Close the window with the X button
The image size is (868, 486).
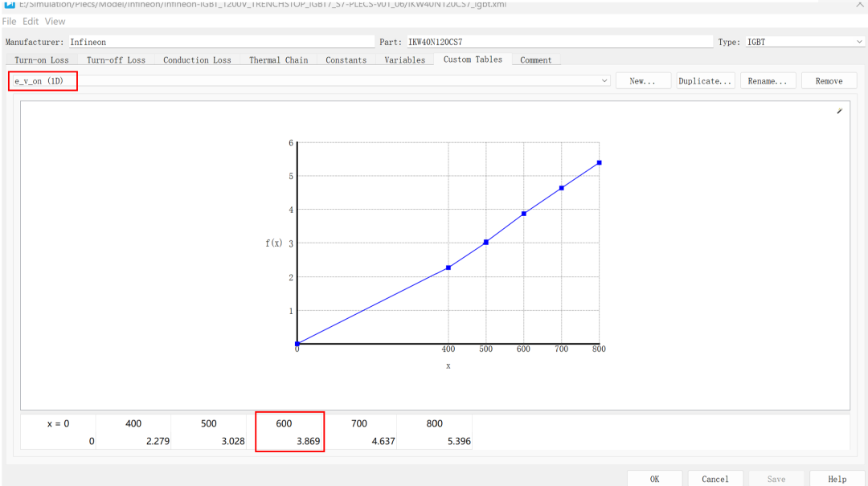[x=860, y=4]
